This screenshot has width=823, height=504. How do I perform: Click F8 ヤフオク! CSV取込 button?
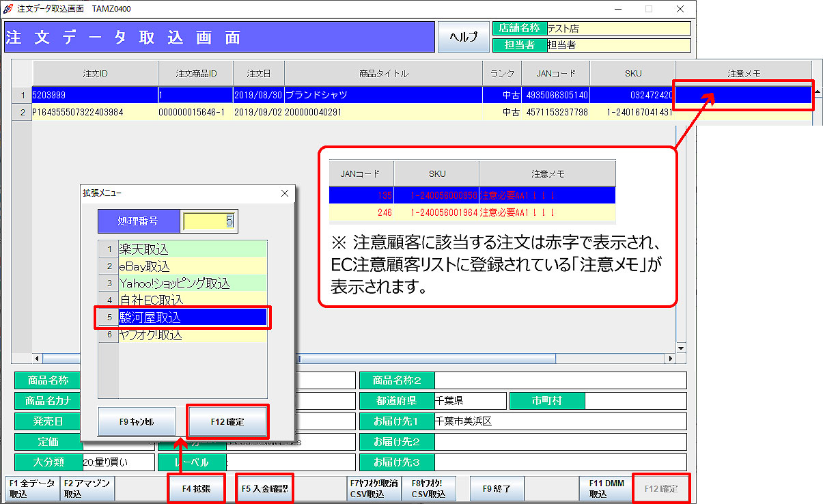pos(428,488)
